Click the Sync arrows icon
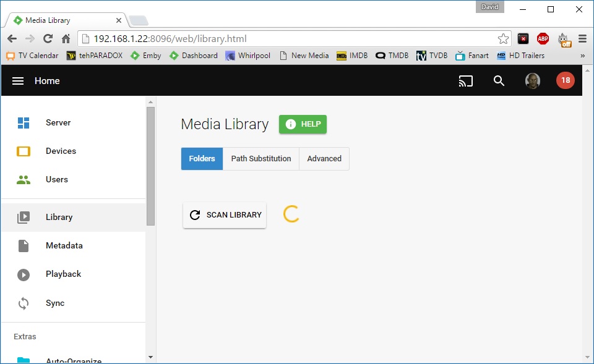The height and width of the screenshot is (364, 594). (24, 303)
